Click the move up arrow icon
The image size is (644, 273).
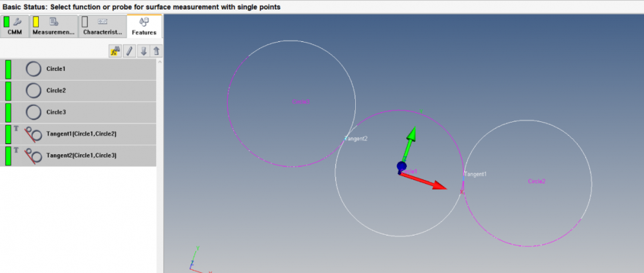[x=155, y=51]
